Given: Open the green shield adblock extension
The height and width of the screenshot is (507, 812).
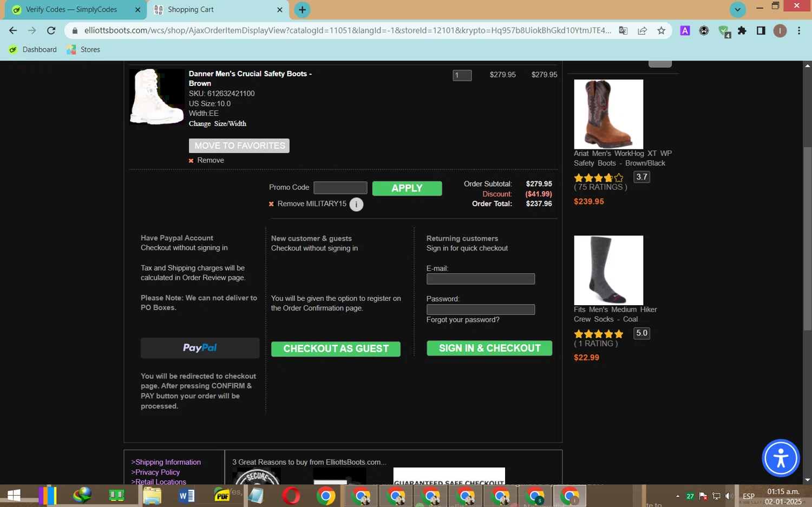Looking at the screenshot, I should (x=724, y=31).
